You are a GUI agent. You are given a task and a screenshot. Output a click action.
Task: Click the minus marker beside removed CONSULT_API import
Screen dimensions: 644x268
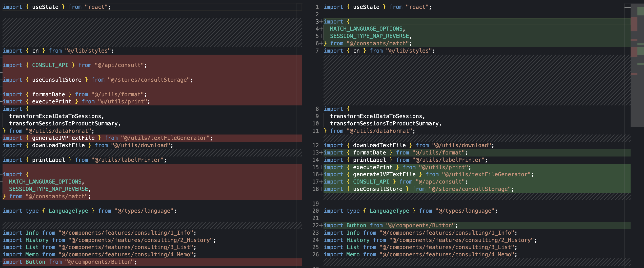tap(1, 65)
